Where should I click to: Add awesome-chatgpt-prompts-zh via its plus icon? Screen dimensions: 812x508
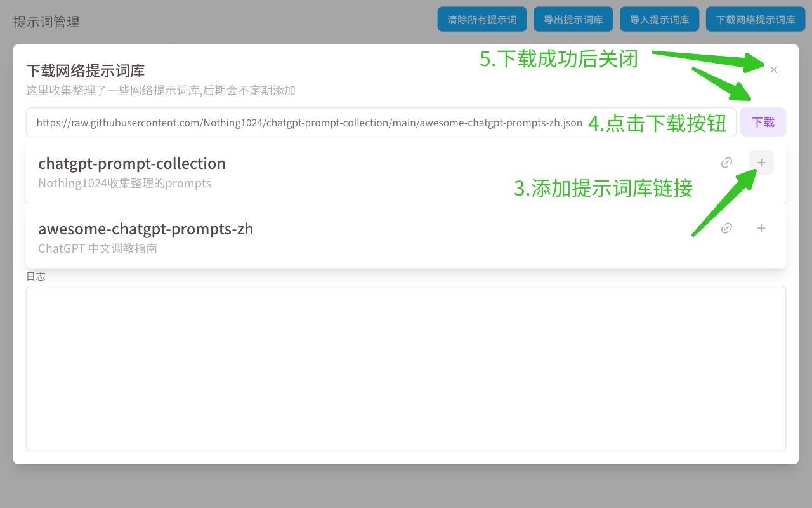[x=761, y=228]
